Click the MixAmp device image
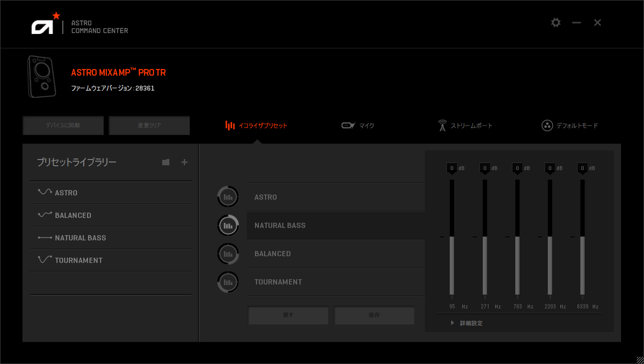 [40, 77]
